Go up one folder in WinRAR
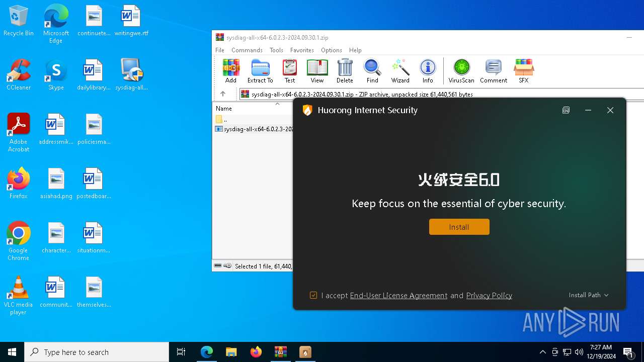Screen dimensions: 644x362 tap(223, 94)
